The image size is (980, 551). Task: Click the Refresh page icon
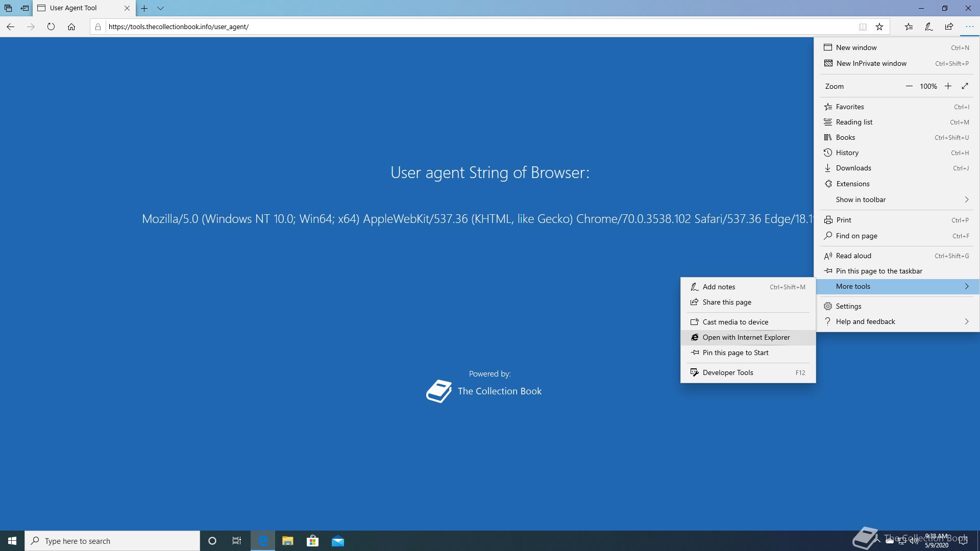(51, 27)
